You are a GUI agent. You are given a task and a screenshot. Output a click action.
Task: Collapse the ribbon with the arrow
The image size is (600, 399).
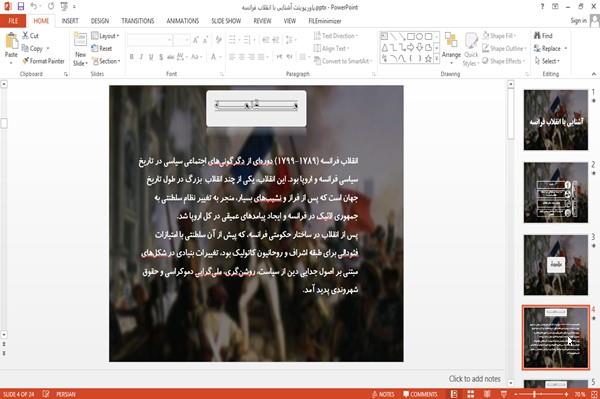pos(594,74)
